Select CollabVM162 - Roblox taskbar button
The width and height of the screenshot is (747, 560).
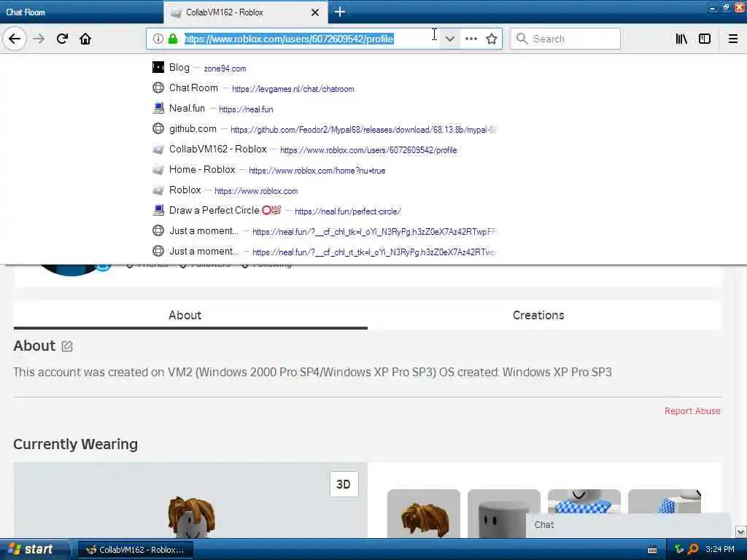click(x=135, y=550)
